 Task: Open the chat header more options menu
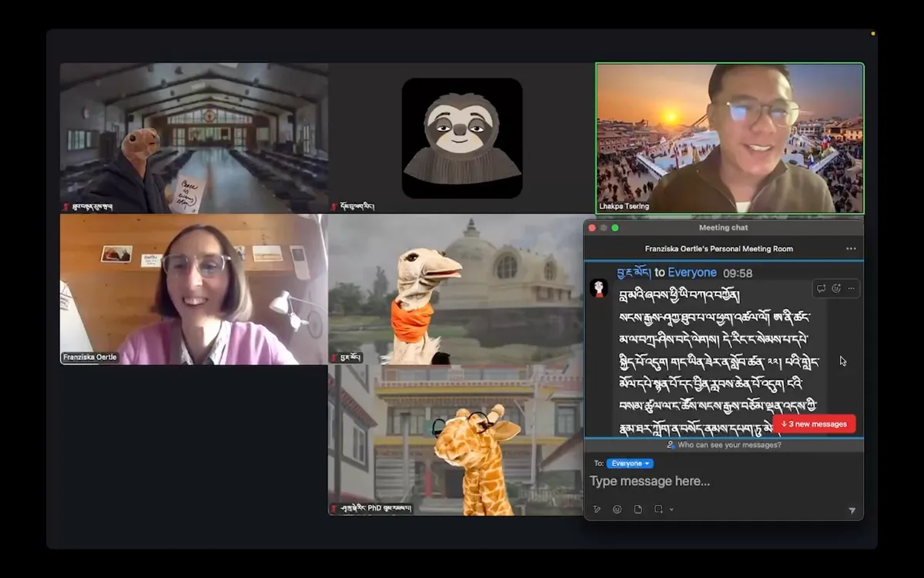851,249
